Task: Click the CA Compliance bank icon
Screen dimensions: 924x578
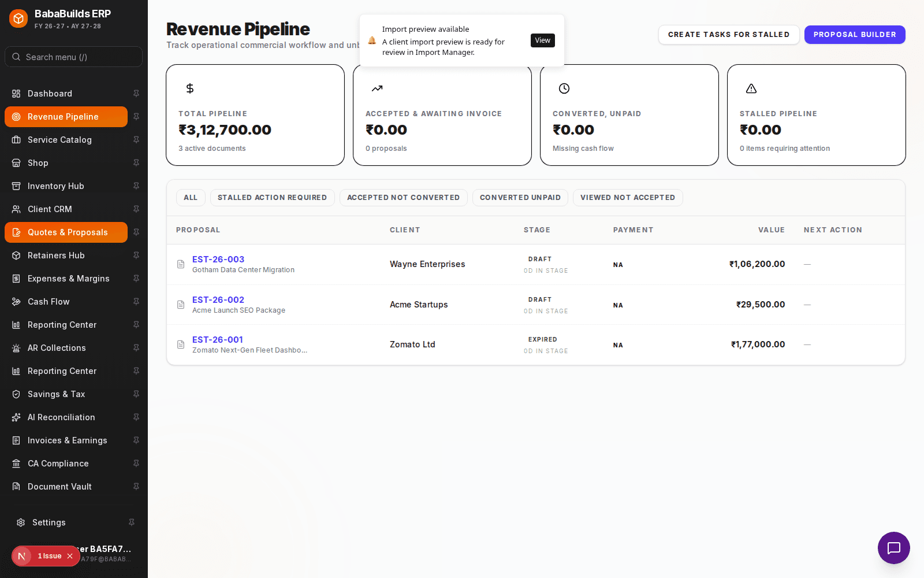Action: pos(16,464)
